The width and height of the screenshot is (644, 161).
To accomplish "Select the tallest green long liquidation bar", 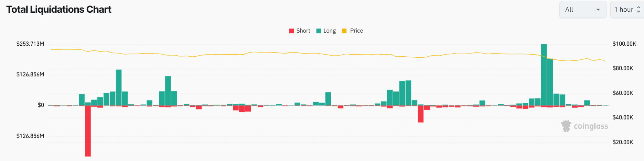I will tap(544, 75).
